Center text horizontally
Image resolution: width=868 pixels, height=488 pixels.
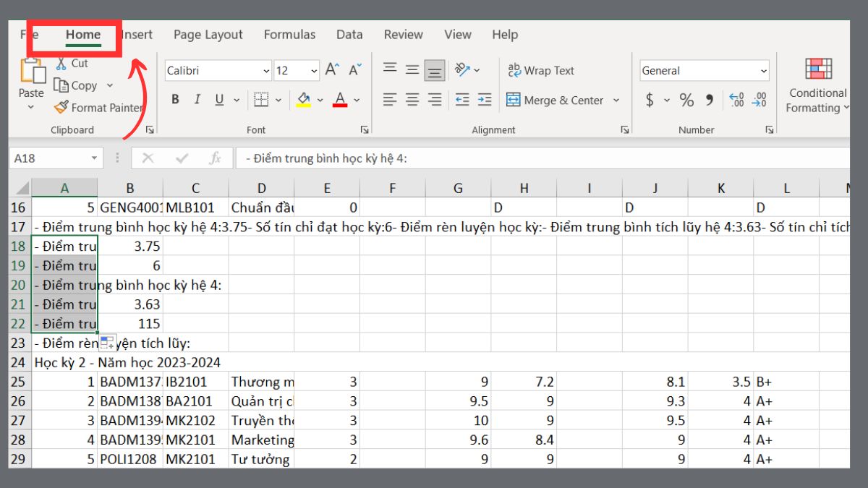(x=412, y=100)
